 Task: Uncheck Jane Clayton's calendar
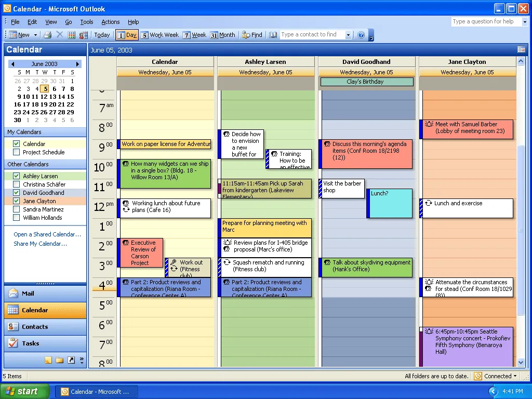point(16,201)
